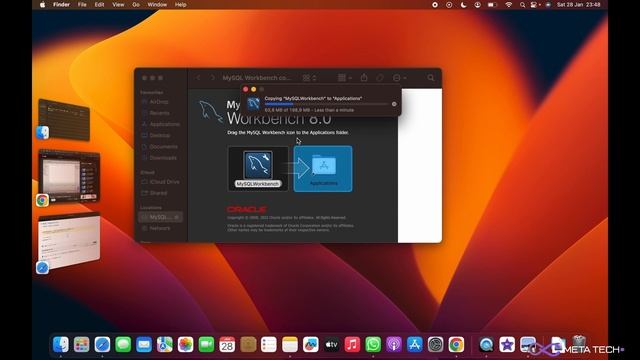Select Desktop in the Finder sidebar
640x360 pixels.
click(x=159, y=135)
